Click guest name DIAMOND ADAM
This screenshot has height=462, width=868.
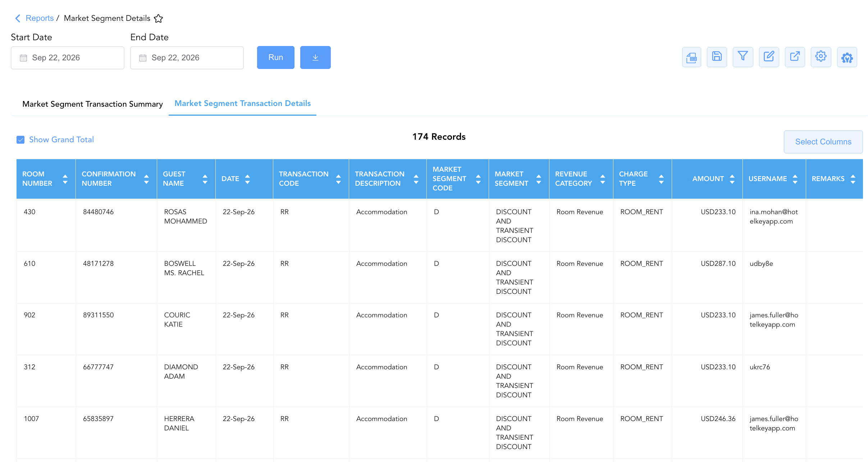coord(181,372)
